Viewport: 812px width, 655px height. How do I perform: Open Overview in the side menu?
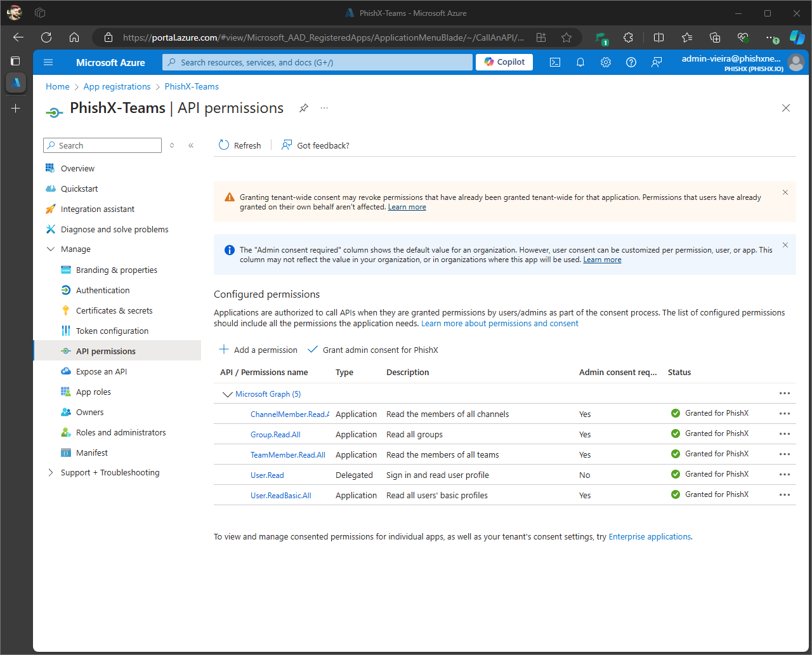(77, 168)
